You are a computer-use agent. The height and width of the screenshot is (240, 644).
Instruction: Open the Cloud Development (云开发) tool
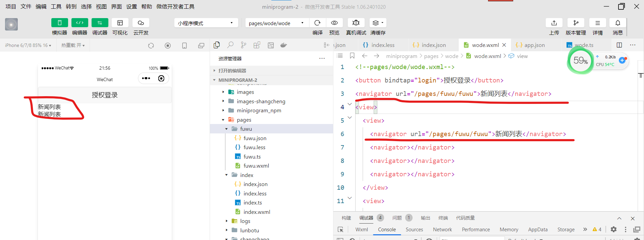[141, 23]
